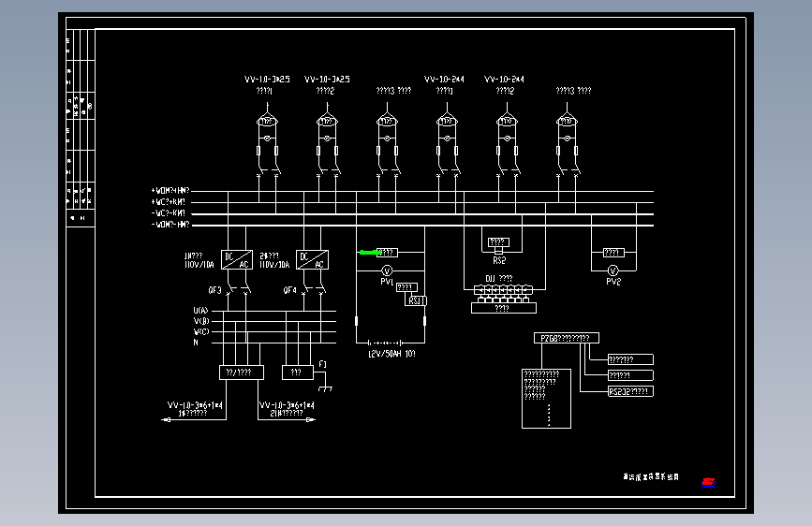
Task: Click the PV1 voltmeter circle symbol
Action: tap(387, 270)
